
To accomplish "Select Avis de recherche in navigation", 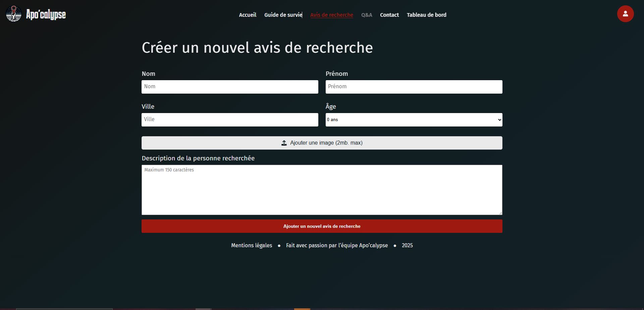I will pyautogui.click(x=331, y=15).
